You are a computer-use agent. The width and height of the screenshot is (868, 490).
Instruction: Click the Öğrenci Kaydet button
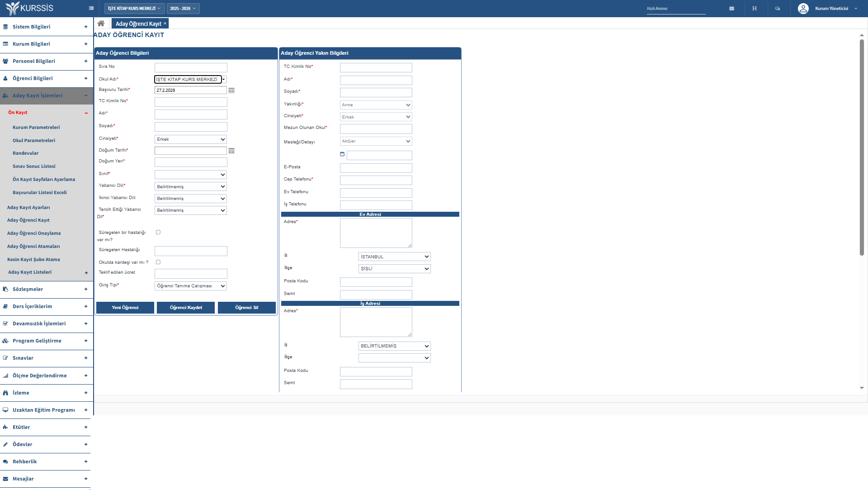[x=186, y=308]
